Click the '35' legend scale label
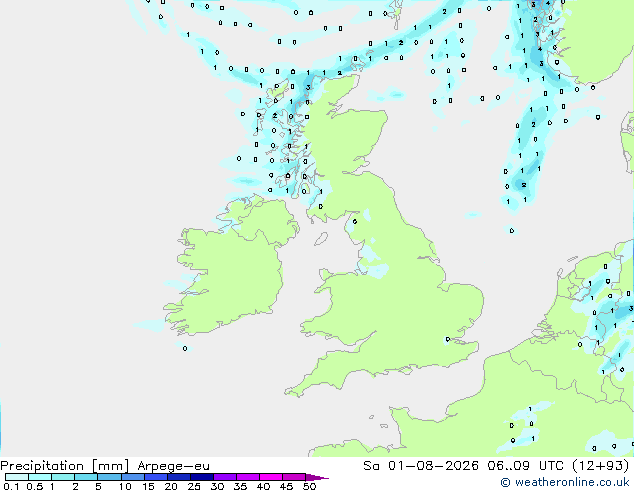Viewport: 634px width, 490px height. tap(240, 486)
